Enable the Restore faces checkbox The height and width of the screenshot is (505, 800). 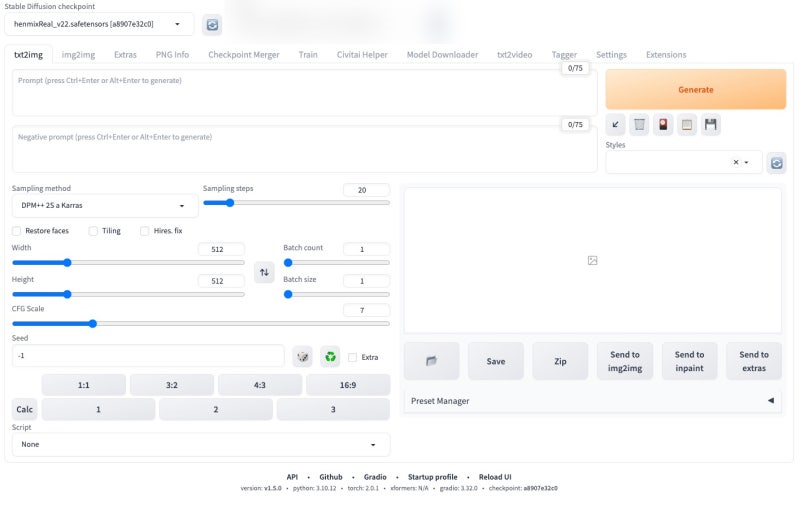16,231
